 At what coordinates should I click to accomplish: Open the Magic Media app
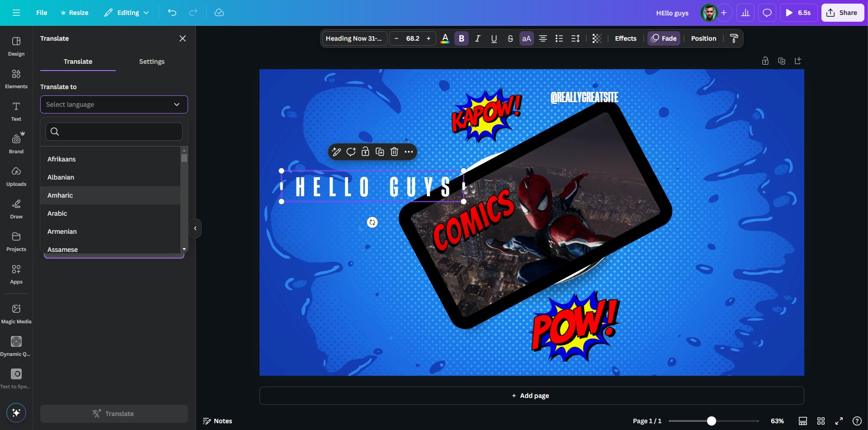tap(16, 314)
